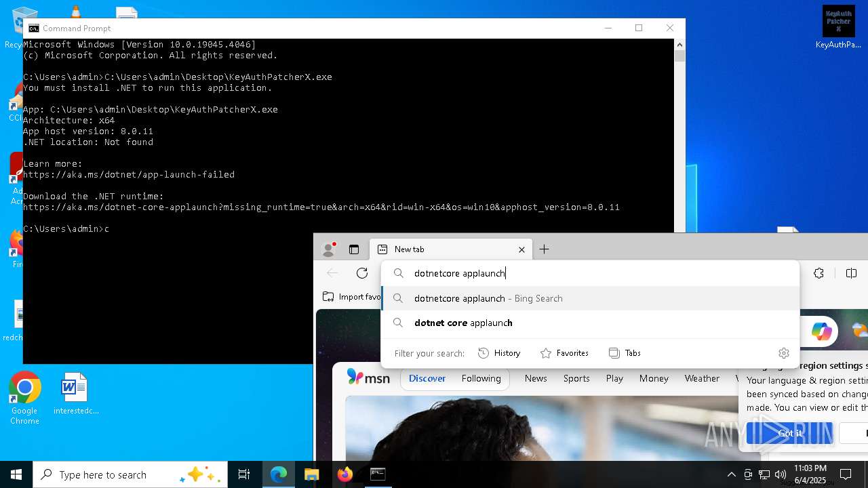
Task: Toggle Edge split screen icon
Action: click(852, 273)
